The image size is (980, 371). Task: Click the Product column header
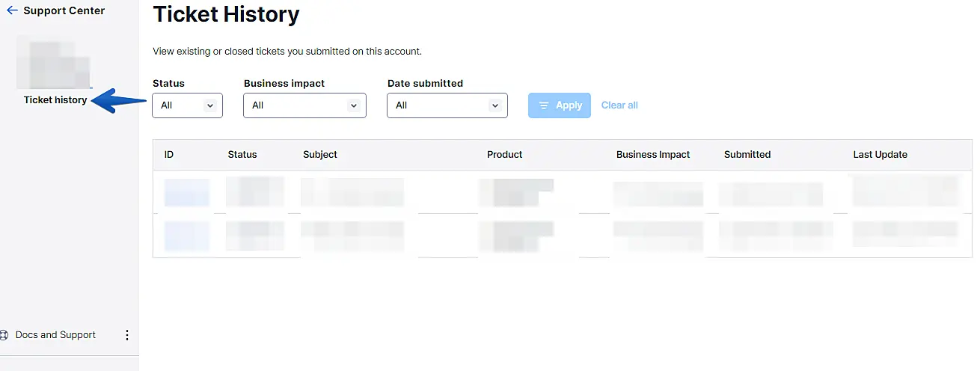pyautogui.click(x=505, y=155)
